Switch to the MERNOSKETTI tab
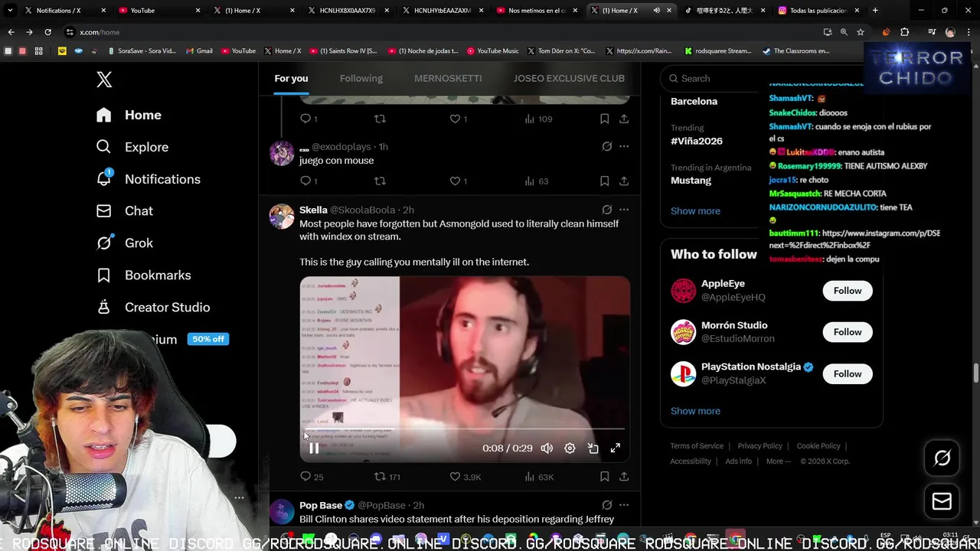The height and width of the screenshot is (551, 980). point(448,79)
